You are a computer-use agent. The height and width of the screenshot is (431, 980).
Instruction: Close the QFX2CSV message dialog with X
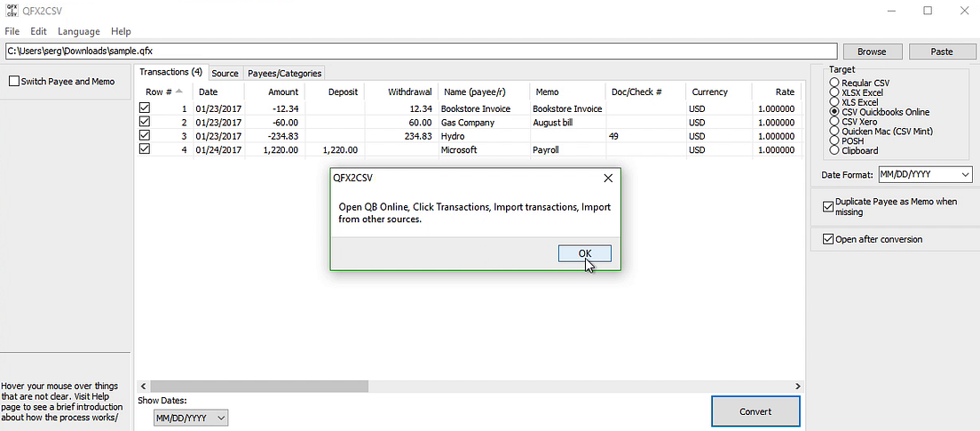(608, 179)
